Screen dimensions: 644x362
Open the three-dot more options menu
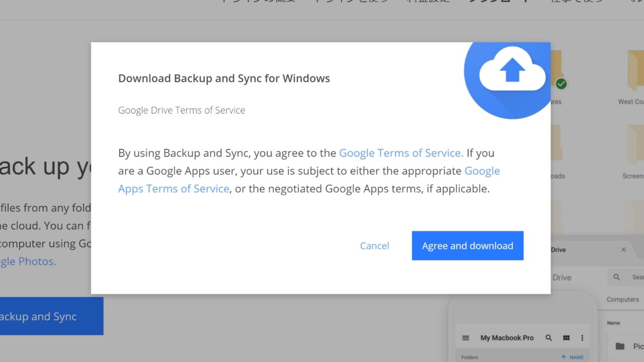(x=582, y=338)
